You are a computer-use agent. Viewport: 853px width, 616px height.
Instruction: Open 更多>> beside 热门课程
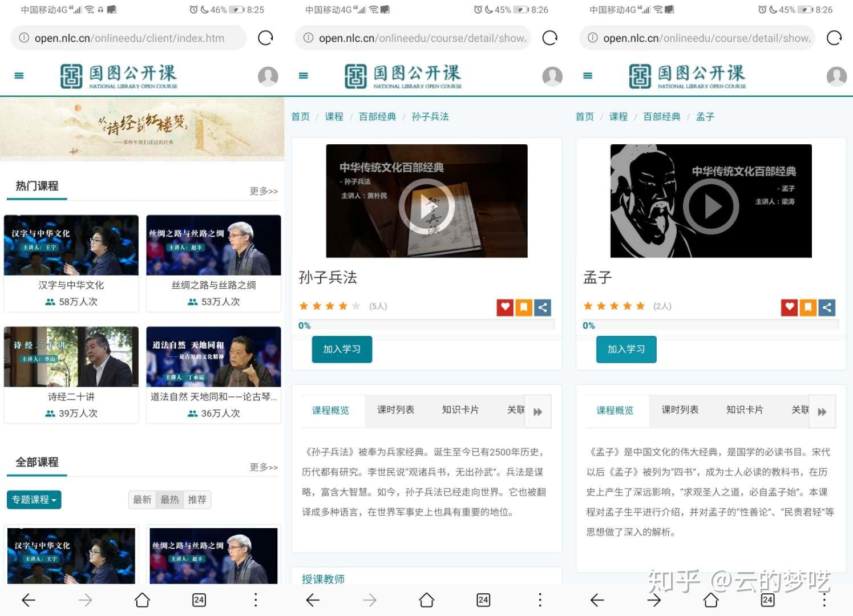pos(263,191)
